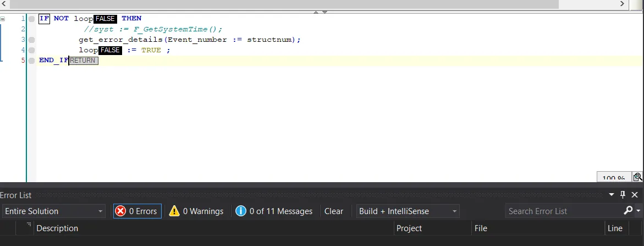Viewport: 644px width, 246px height.
Task: Set a breakpoint on line 3
Action: pos(32,40)
